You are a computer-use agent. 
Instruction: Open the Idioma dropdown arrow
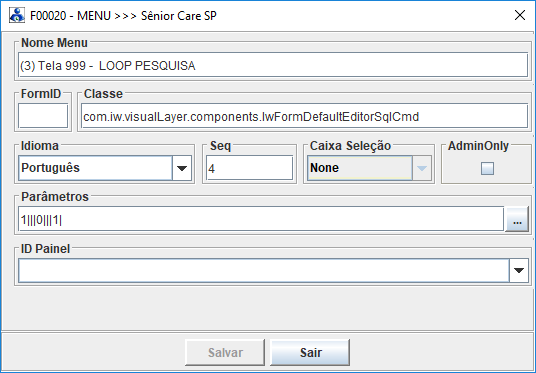click(182, 168)
